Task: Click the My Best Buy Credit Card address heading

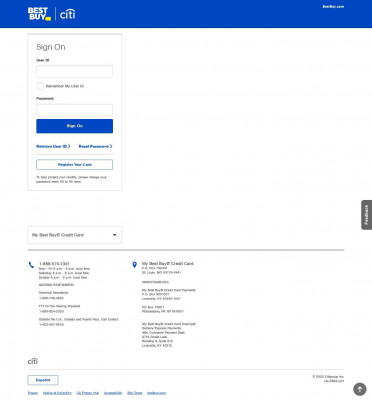Action: (x=168, y=263)
